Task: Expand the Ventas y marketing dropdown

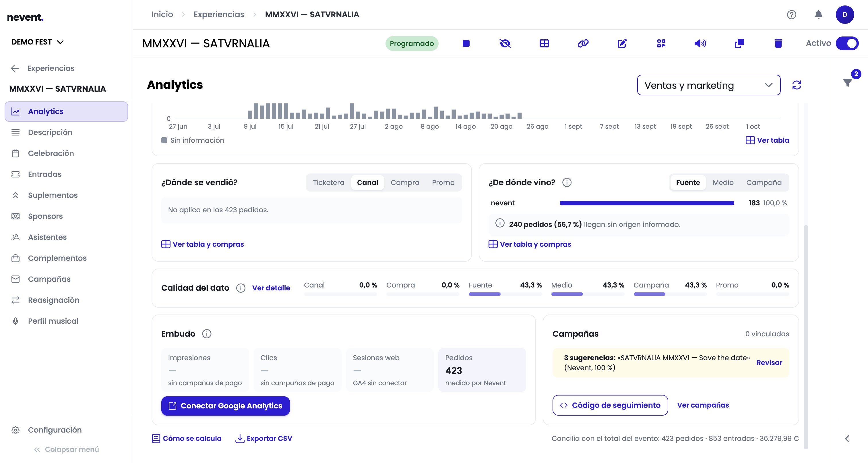Action: click(709, 85)
